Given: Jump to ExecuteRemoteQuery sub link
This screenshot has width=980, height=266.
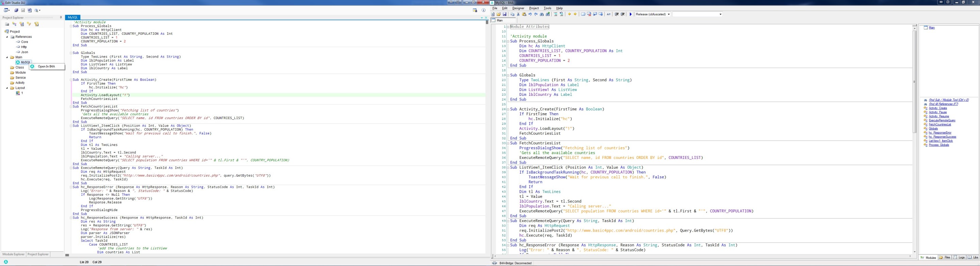Looking at the screenshot, I should [x=942, y=120].
